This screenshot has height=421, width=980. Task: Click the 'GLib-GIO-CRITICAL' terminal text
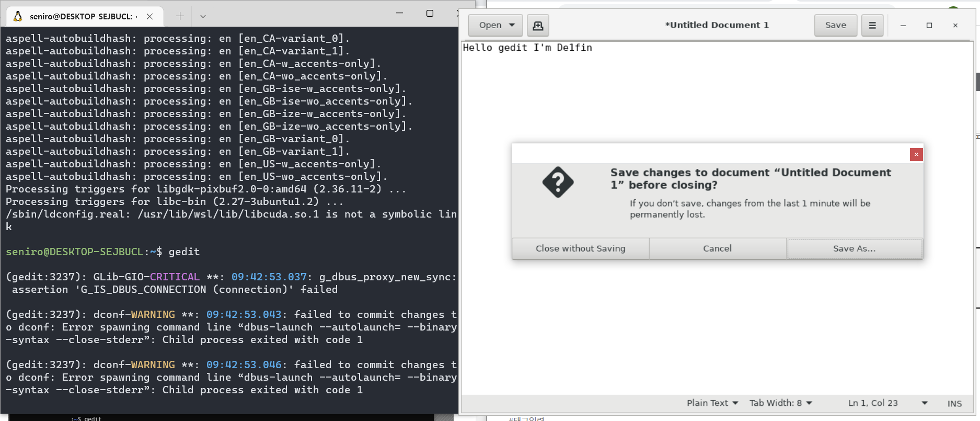146,277
